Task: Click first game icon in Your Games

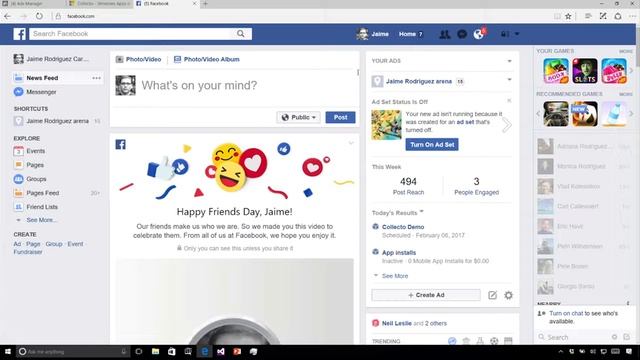Action: click(x=556, y=71)
